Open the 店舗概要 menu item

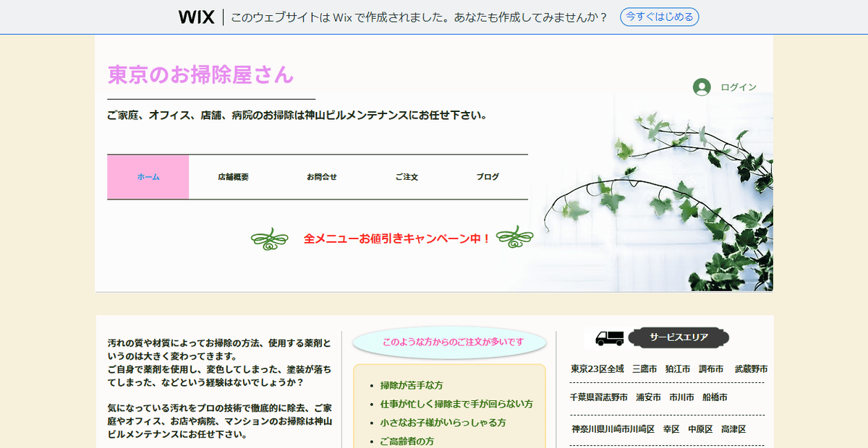233,177
